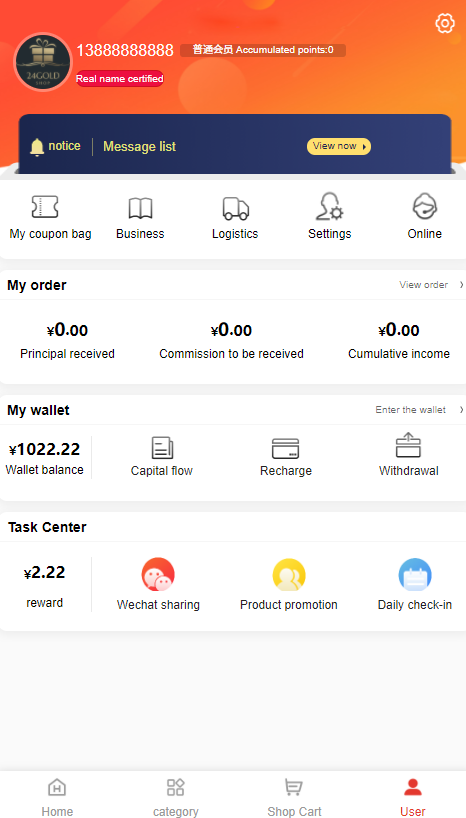
Task: Switch to the category tab
Action: coord(175,796)
